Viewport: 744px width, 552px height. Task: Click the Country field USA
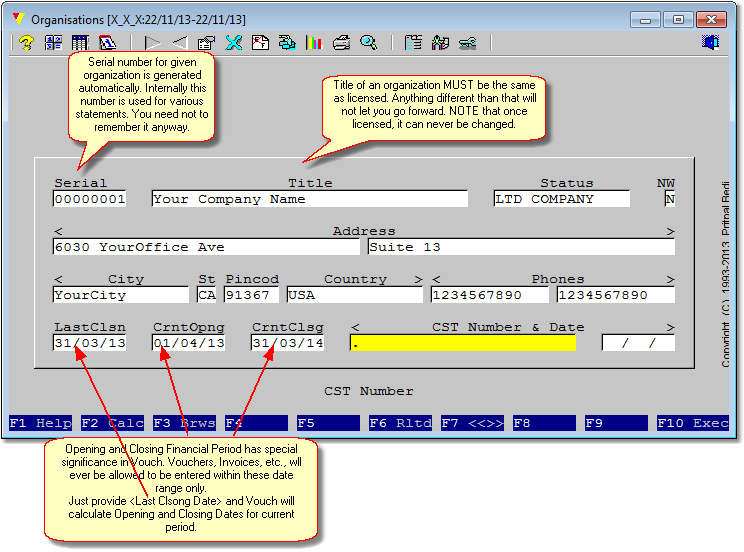355,295
